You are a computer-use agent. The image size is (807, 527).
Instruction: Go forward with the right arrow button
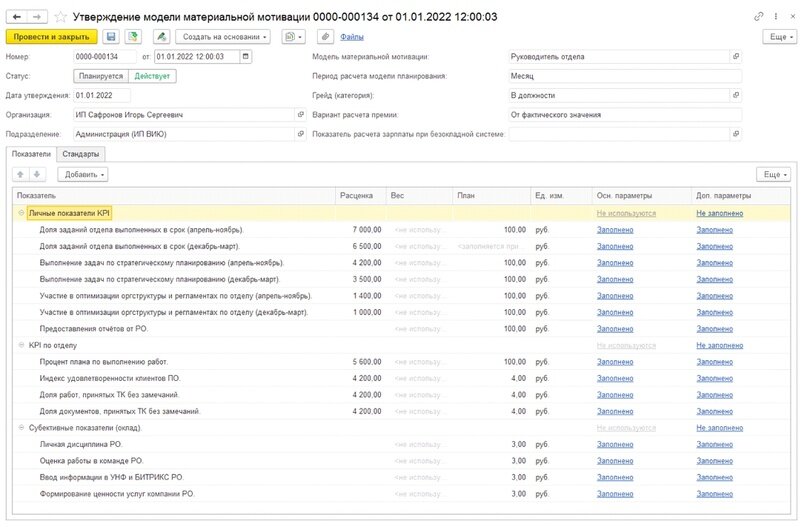coord(37,17)
